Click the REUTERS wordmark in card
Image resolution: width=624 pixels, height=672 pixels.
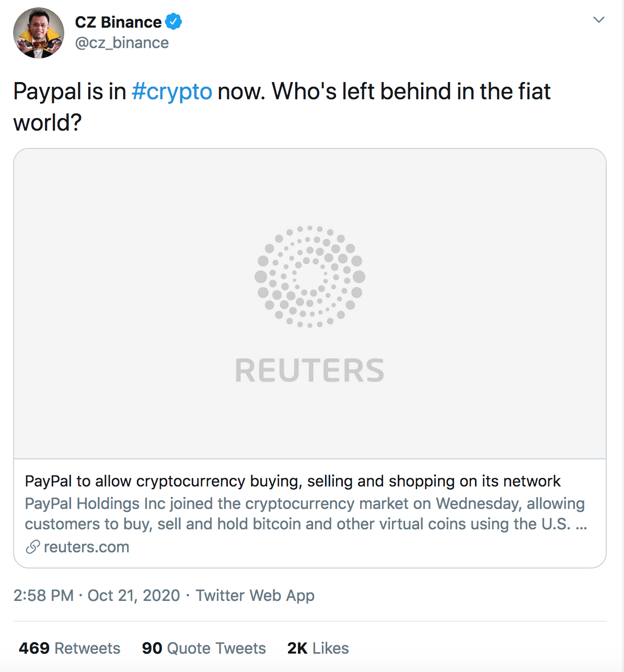coord(309,370)
